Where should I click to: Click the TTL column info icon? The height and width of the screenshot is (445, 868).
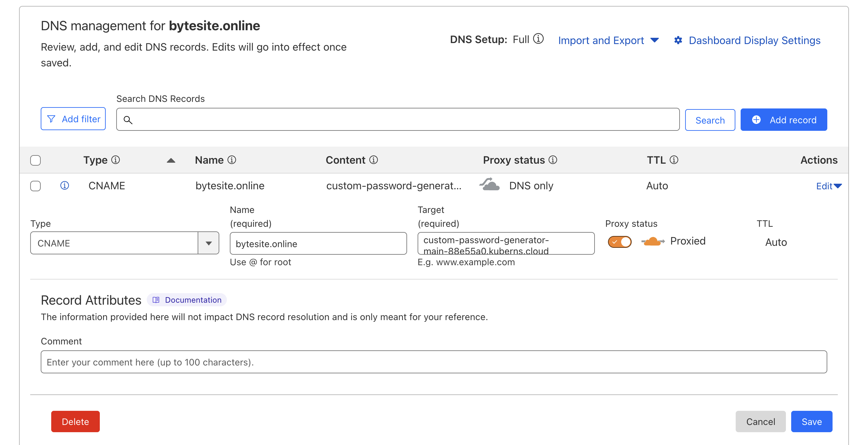(674, 160)
